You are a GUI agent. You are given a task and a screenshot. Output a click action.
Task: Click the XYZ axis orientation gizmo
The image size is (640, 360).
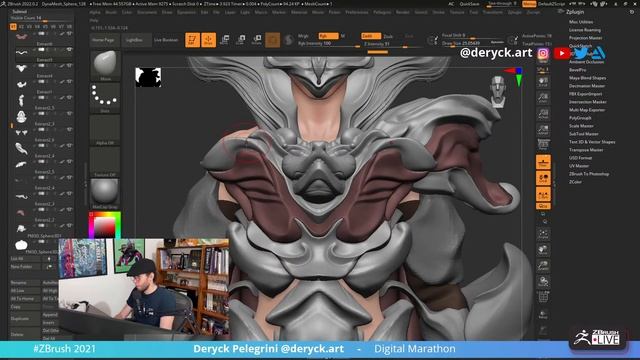pyautogui.click(x=516, y=76)
